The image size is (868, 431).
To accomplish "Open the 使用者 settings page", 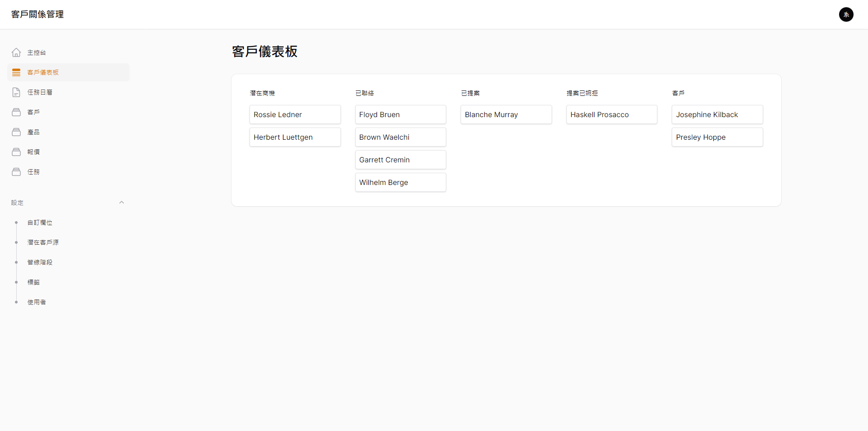I will (37, 302).
